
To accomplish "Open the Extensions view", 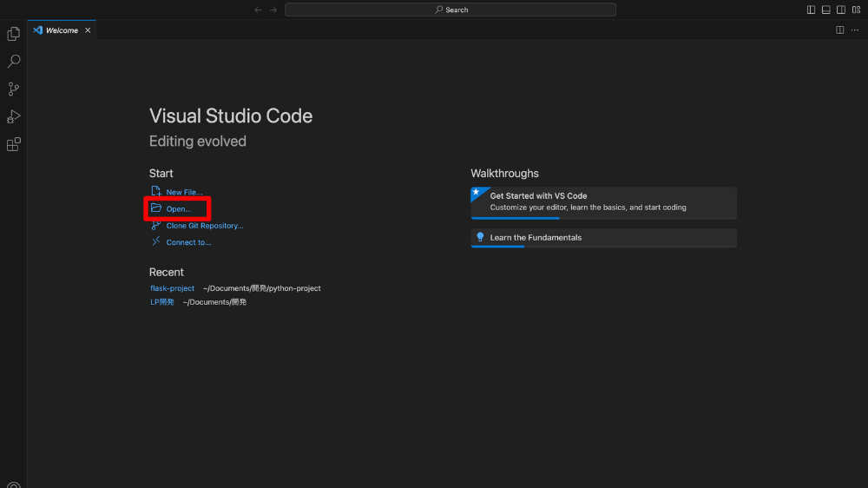I will (x=13, y=145).
